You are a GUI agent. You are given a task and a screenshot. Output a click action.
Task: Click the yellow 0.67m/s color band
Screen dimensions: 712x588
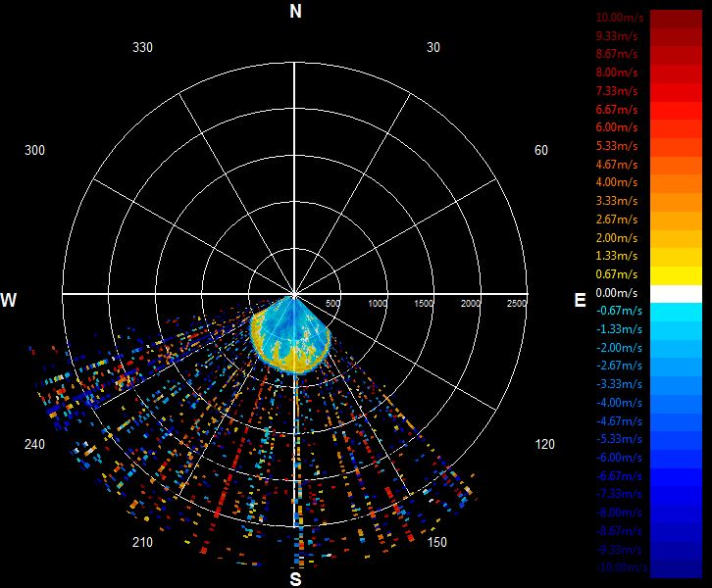[676, 275]
